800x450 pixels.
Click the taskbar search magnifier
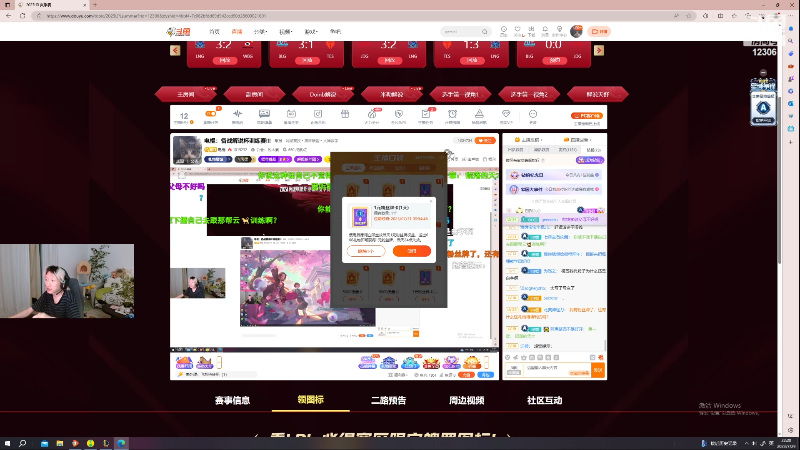22,443
